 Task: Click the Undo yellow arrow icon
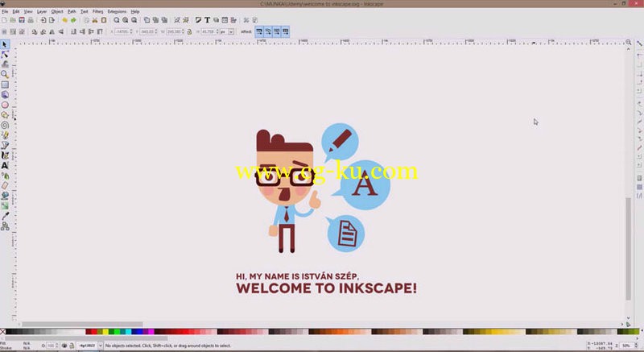tap(64, 19)
